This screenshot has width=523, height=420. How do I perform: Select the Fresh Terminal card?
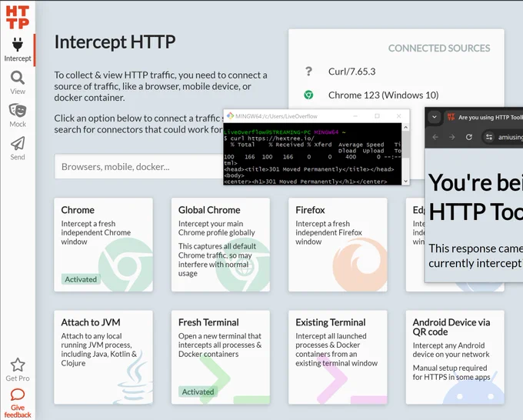[221, 357]
